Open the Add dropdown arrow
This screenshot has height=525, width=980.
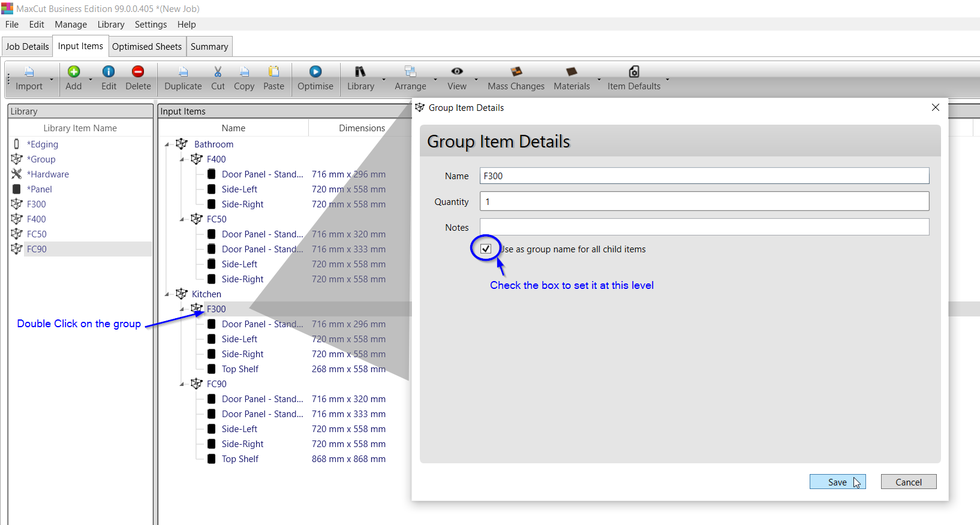click(91, 79)
